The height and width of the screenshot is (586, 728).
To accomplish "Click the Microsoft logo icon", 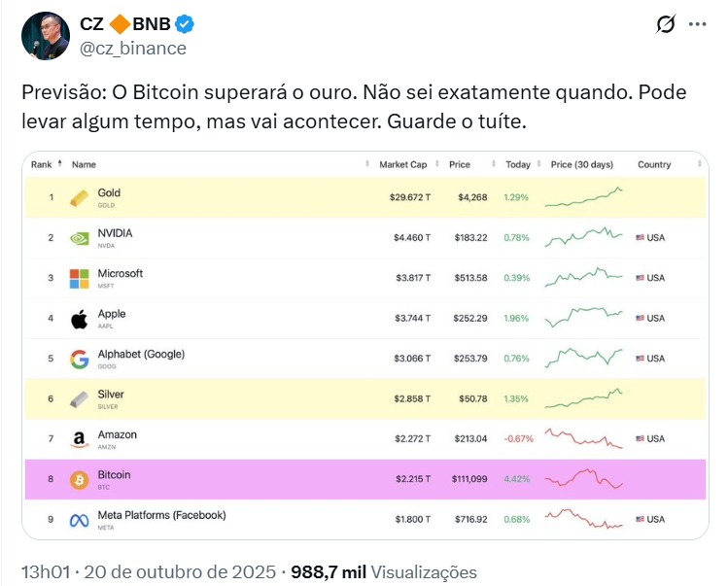I will 80,279.
